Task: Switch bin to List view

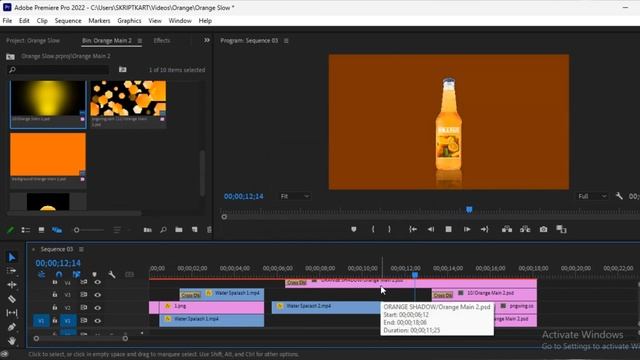Action: 25,230
